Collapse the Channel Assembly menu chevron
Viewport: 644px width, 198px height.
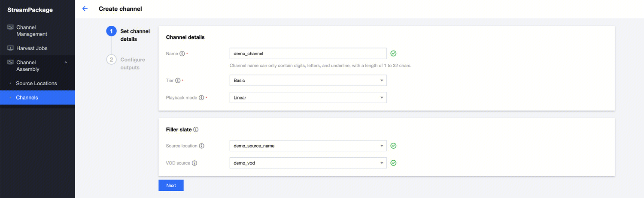[x=66, y=63]
